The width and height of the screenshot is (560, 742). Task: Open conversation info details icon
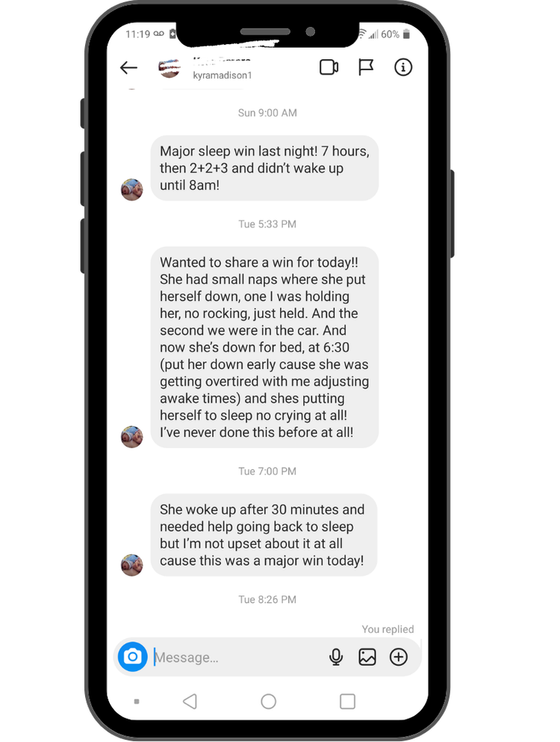coord(403,67)
